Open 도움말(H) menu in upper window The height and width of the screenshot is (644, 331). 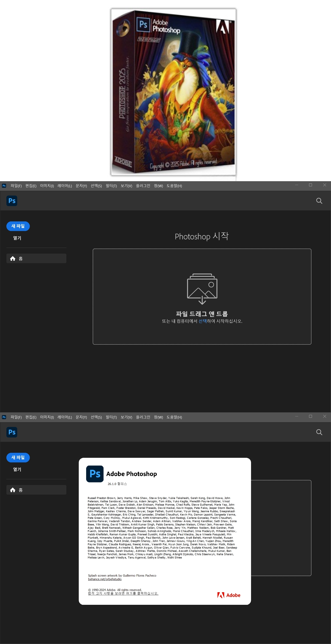point(174,186)
